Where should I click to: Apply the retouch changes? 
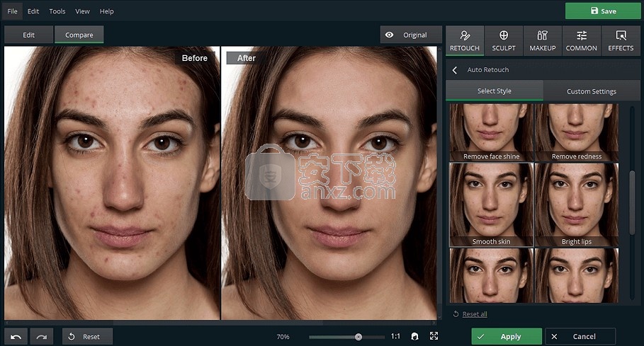point(507,337)
